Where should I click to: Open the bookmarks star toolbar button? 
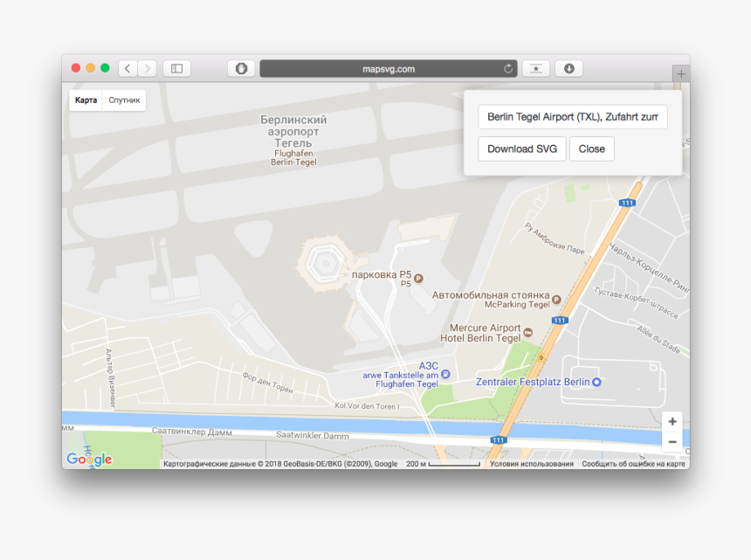pos(536,68)
